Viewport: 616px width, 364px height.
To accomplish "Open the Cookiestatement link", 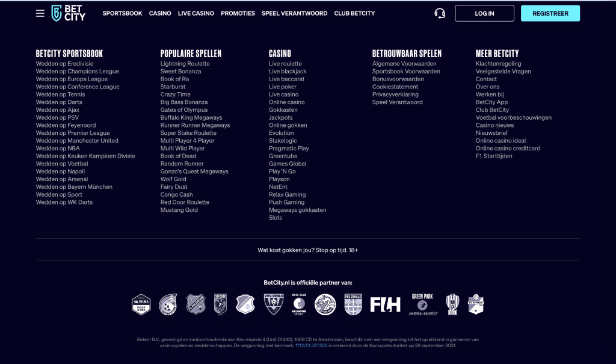I will point(395,87).
